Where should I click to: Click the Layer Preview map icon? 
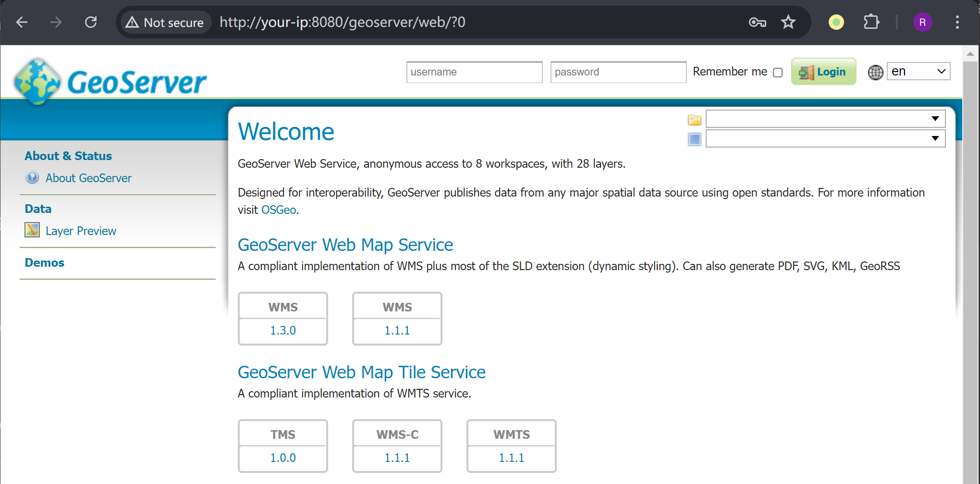point(32,230)
